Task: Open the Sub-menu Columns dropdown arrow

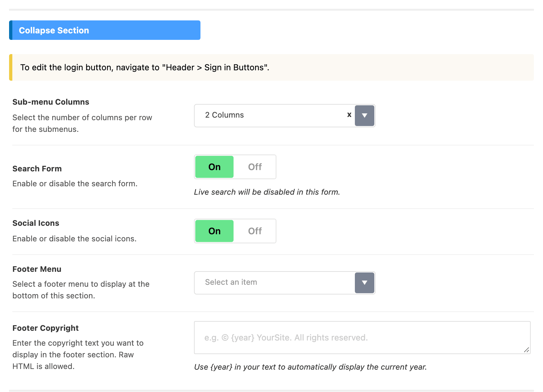Action: click(365, 116)
